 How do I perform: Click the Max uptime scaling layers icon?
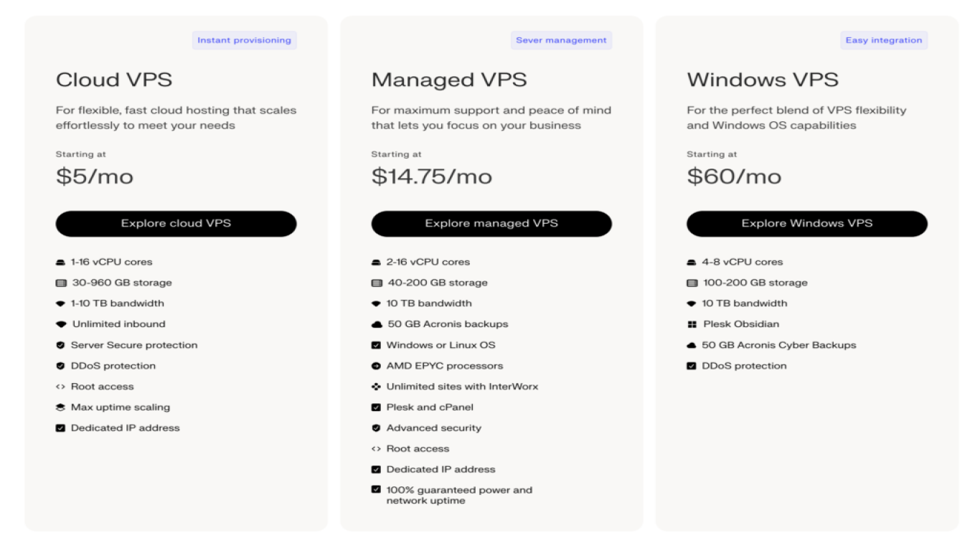[61, 408]
